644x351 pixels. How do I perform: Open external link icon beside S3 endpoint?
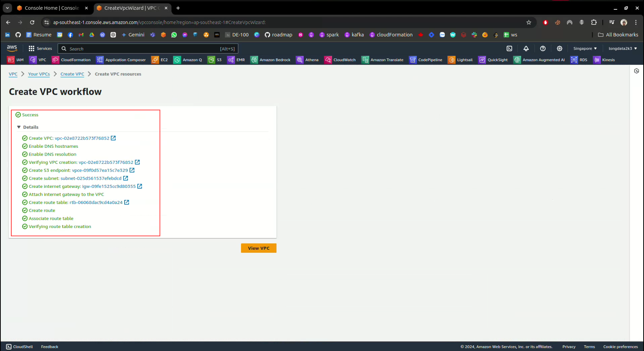point(132,170)
